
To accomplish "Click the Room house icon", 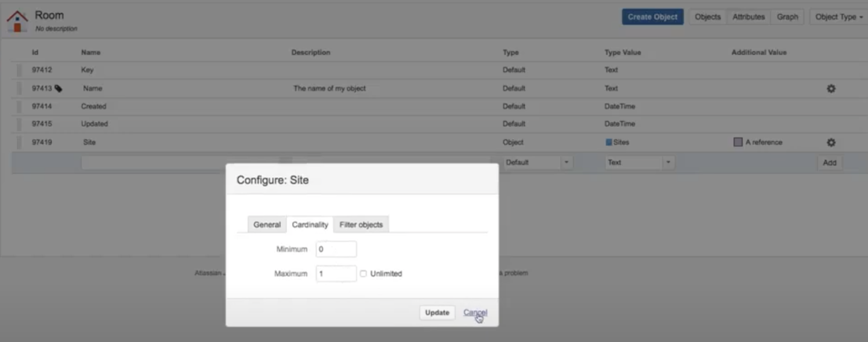I will [17, 21].
